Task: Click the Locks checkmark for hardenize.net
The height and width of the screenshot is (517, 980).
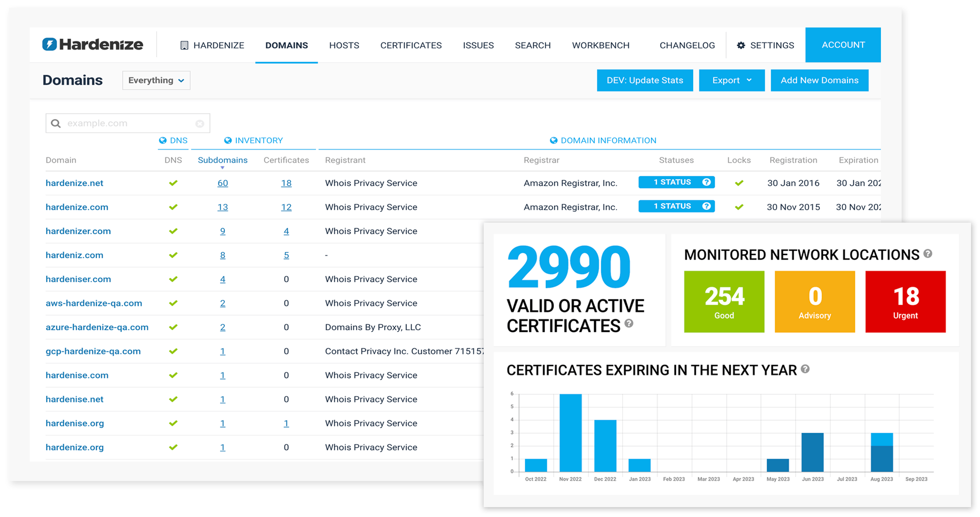Action: click(739, 183)
